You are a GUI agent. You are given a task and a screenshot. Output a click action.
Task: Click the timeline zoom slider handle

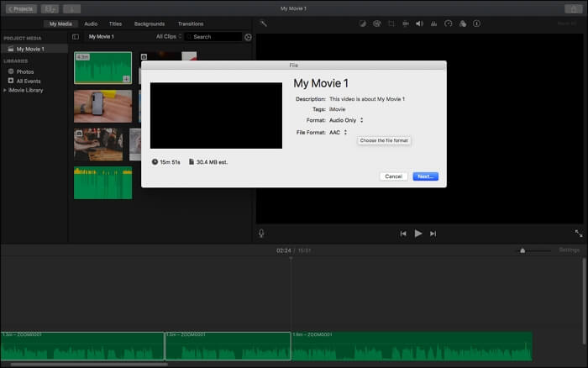pos(522,250)
